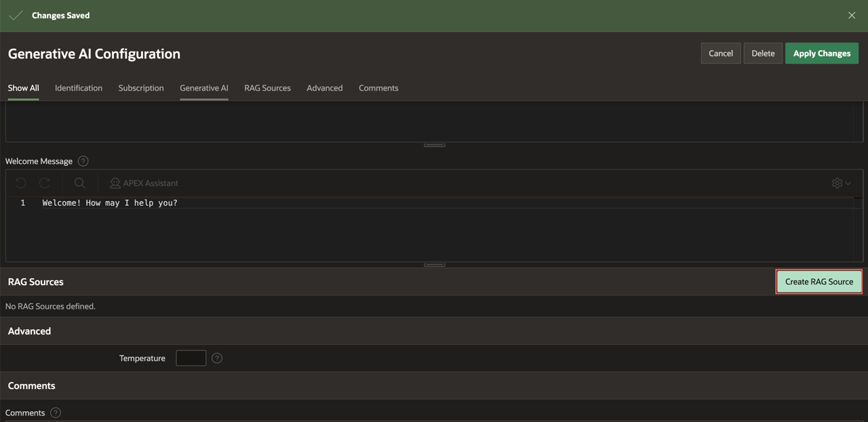Image resolution: width=868 pixels, height=422 pixels.
Task: Launch APEX Assistant from editor toolbar
Action: (x=144, y=183)
